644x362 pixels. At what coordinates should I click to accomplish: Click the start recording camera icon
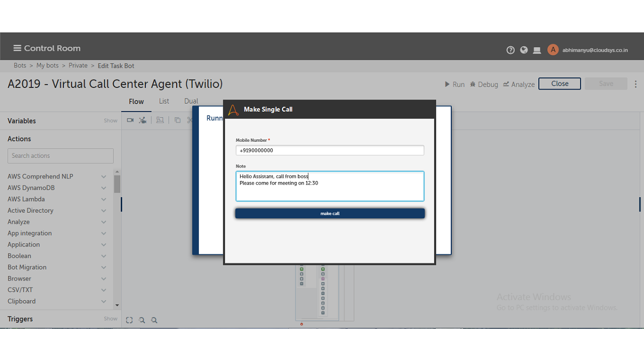coord(130,120)
